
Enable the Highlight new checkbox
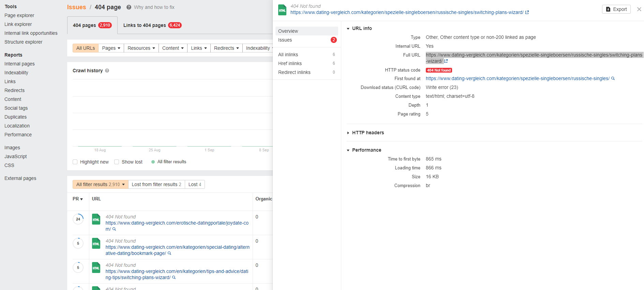[75, 162]
